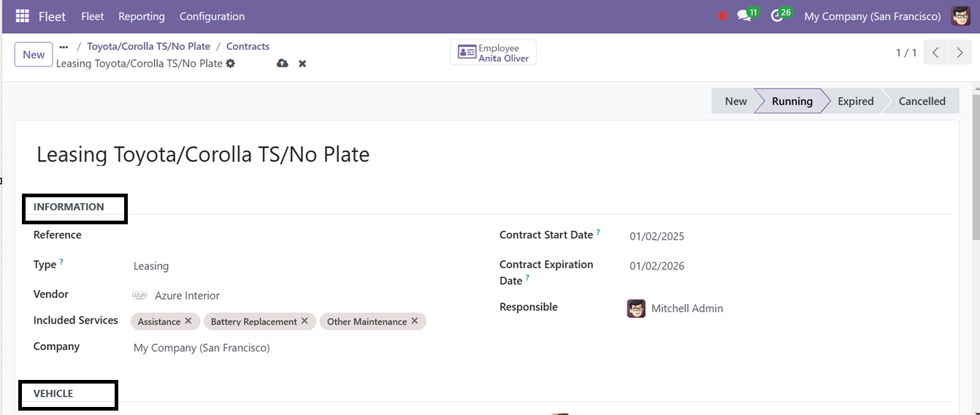This screenshot has width=980, height=415.
Task: Open the activities clock icon with badge 26
Action: 778,15
